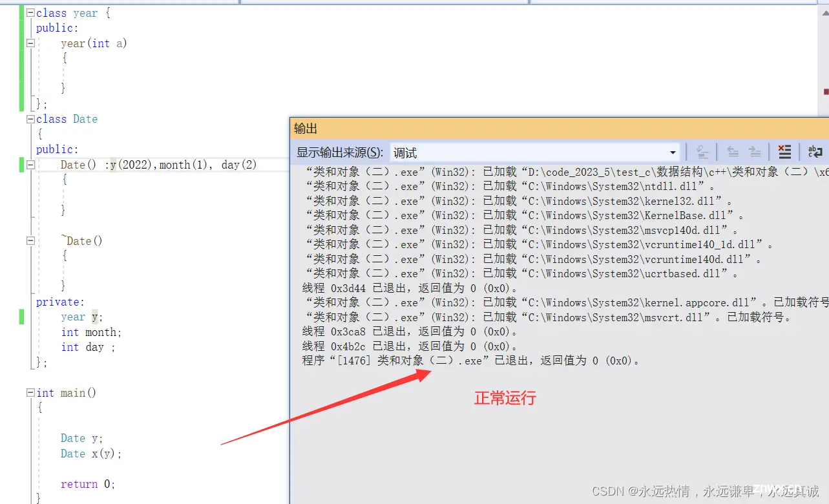Click the 'Date y;' code line
The image size is (829, 504).
pyautogui.click(x=82, y=438)
